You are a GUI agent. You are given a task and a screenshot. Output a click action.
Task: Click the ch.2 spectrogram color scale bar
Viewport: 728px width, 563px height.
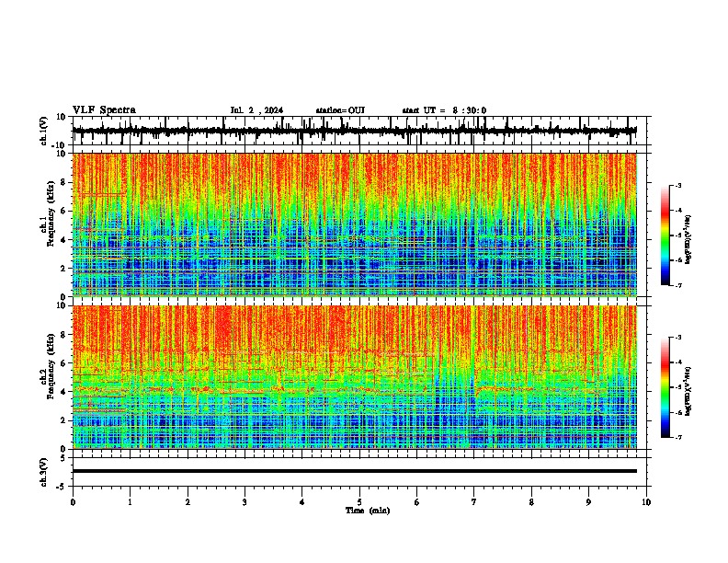(x=665, y=387)
